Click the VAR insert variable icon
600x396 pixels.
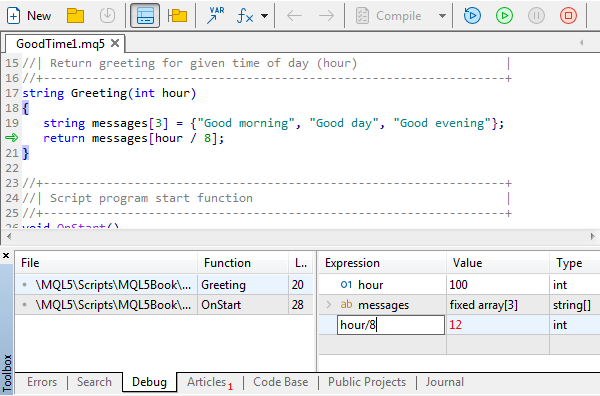pos(215,16)
